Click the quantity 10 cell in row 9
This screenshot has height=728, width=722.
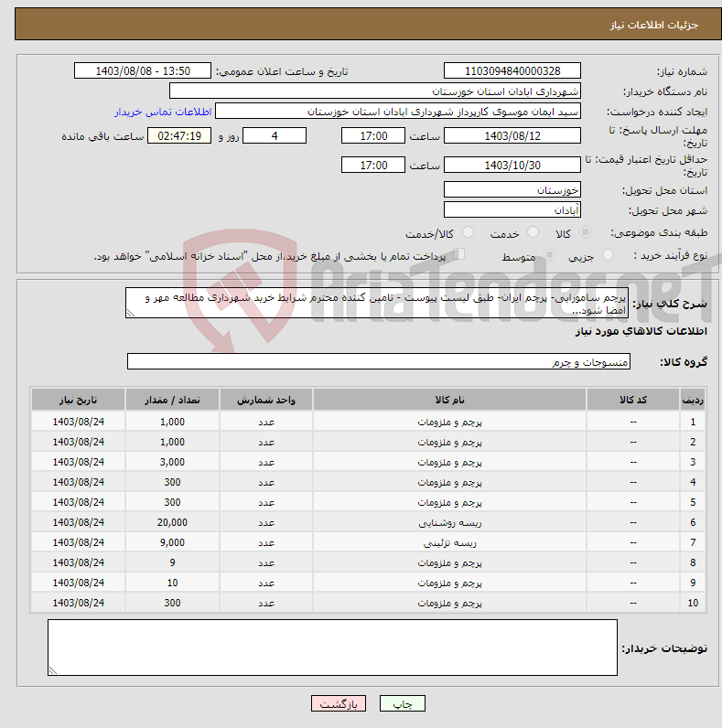tap(172, 583)
